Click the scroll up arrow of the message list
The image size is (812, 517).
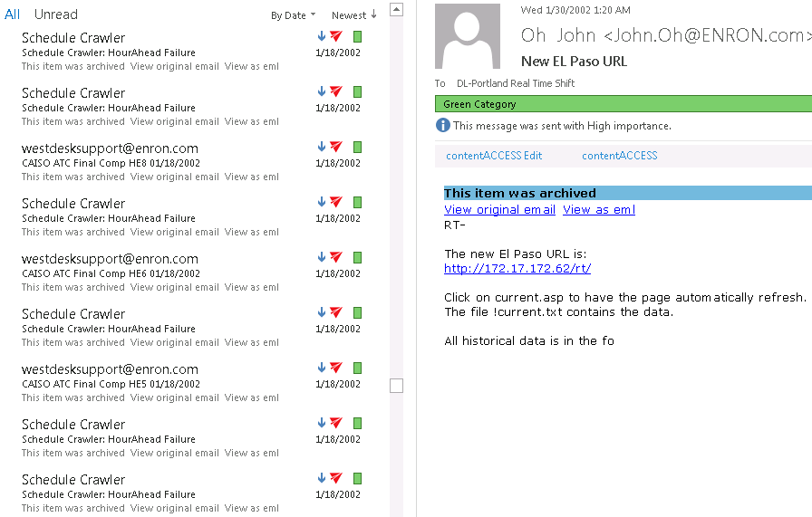[x=396, y=9]
